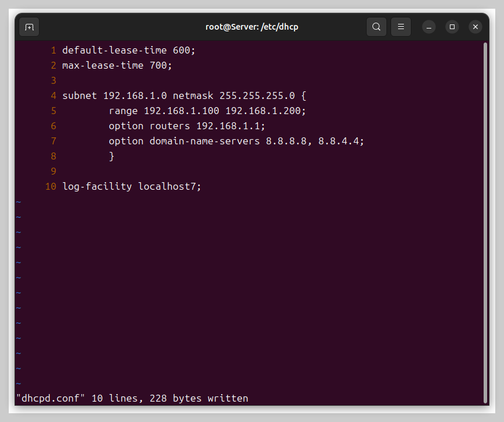This screenshot has height=422, width=504.
Task: Click the value '700;' on line 2
Action: coord(161,66)
